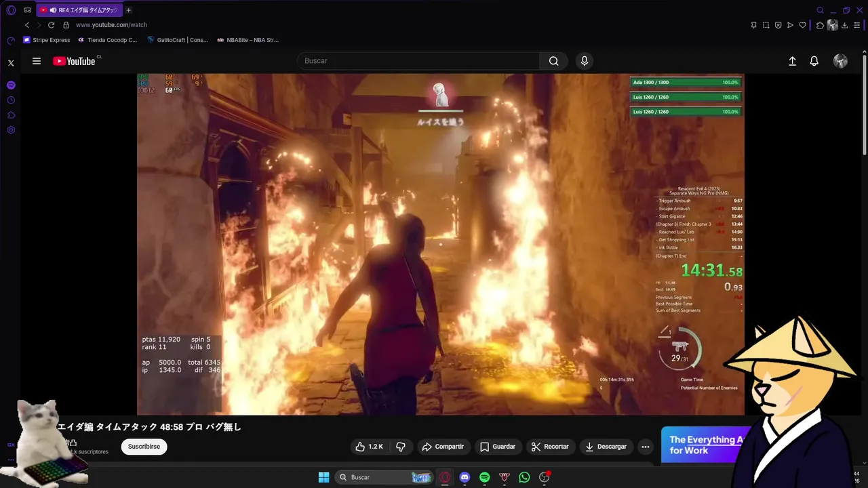The width and height of the screenshot is (868, 488).
Task: Open the purple messenger sidebar icon
Action: tap(11, 85)
